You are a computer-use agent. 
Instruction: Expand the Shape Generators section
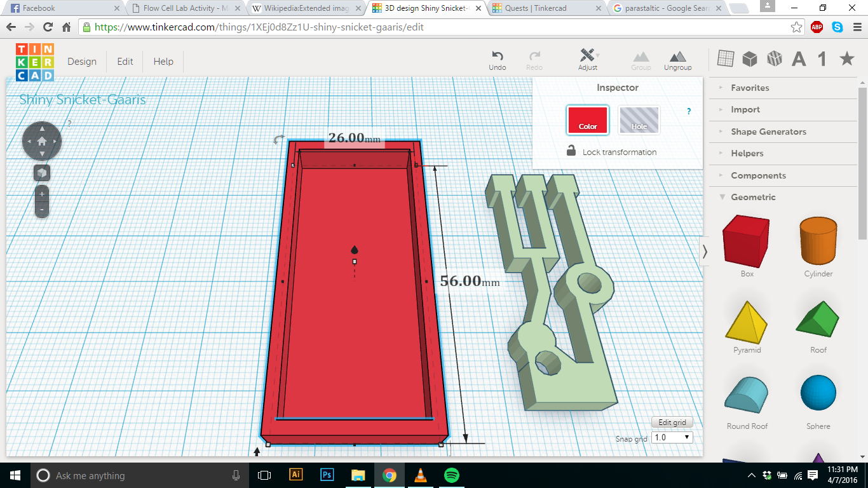(768, 132)
